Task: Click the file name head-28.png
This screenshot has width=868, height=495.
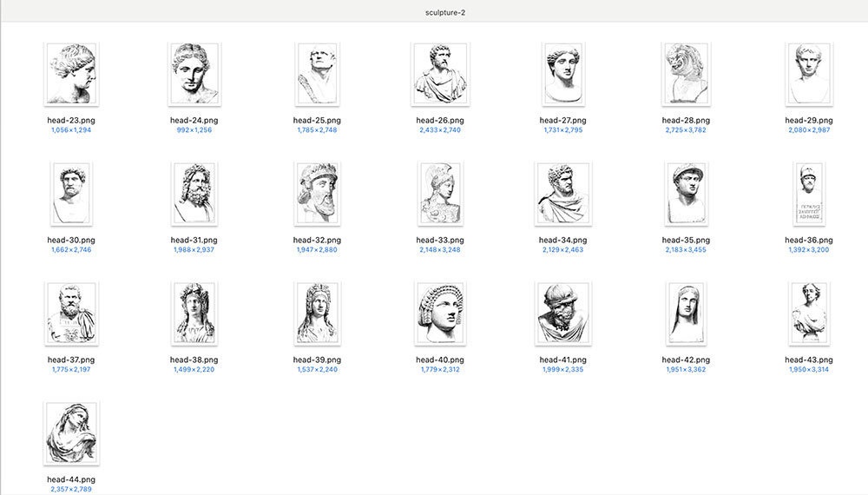Action: coord(686,120)
